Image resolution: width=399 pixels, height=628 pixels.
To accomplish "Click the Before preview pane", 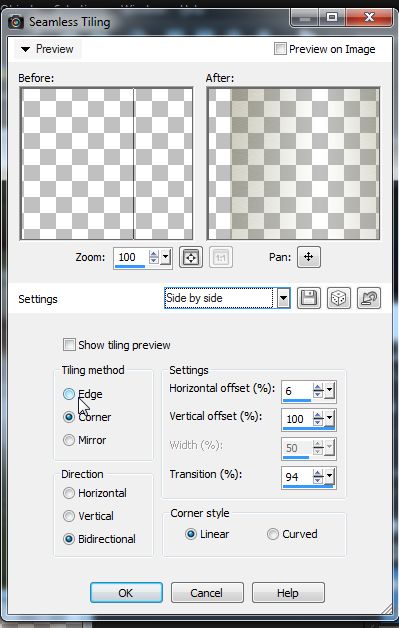I will pos(107,163).
